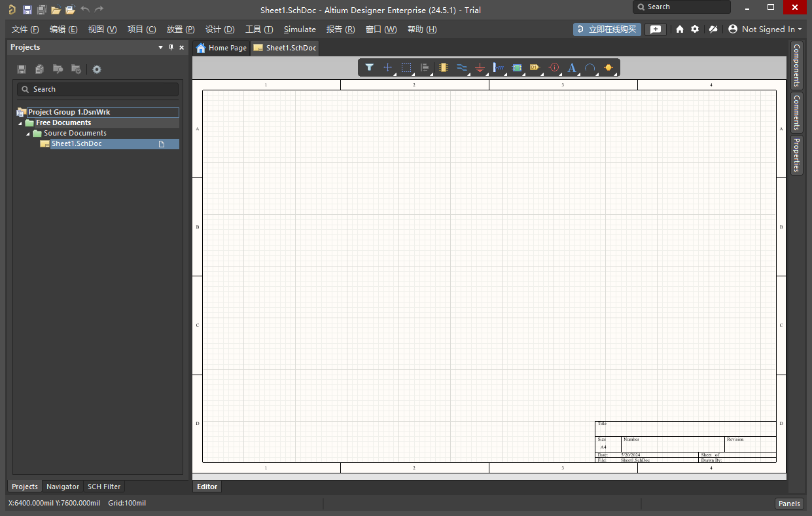The height and width of the screenshot is (516, 812).
Task: Go to the Home page icon
Action: [x=680, y=29]
